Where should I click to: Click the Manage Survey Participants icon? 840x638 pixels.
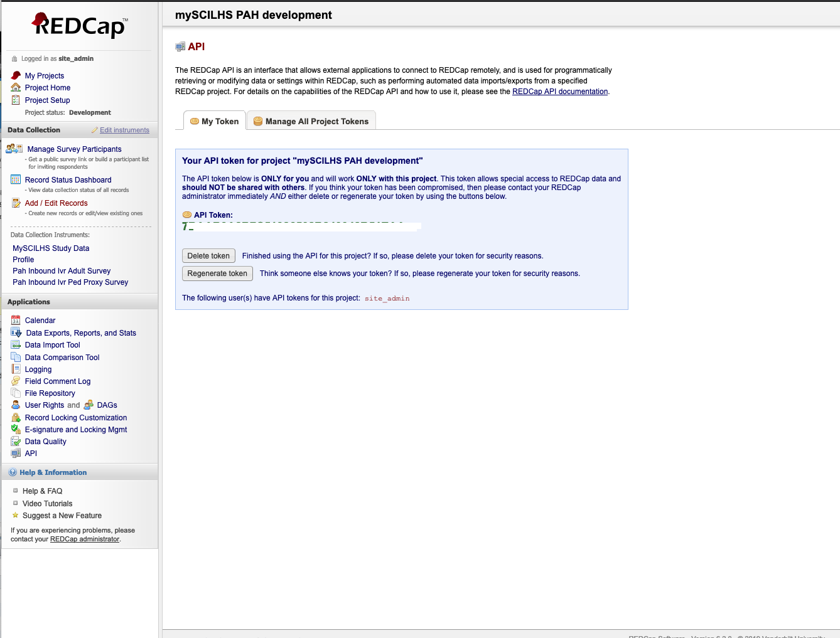pyautogui.click(x=14, y=149)
